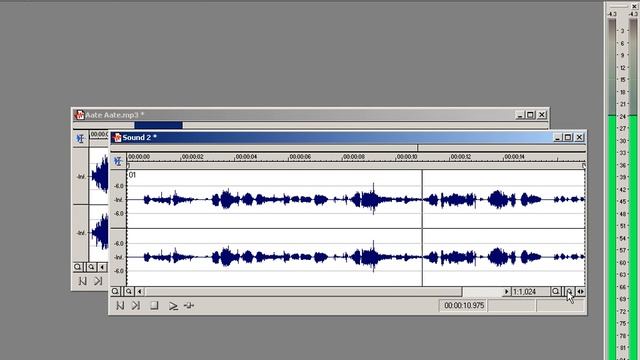Click Go to Start in Aate Aate.mp3 window
Image resolution: width=640 pixels, height=360 pixels.
(82, 281)
